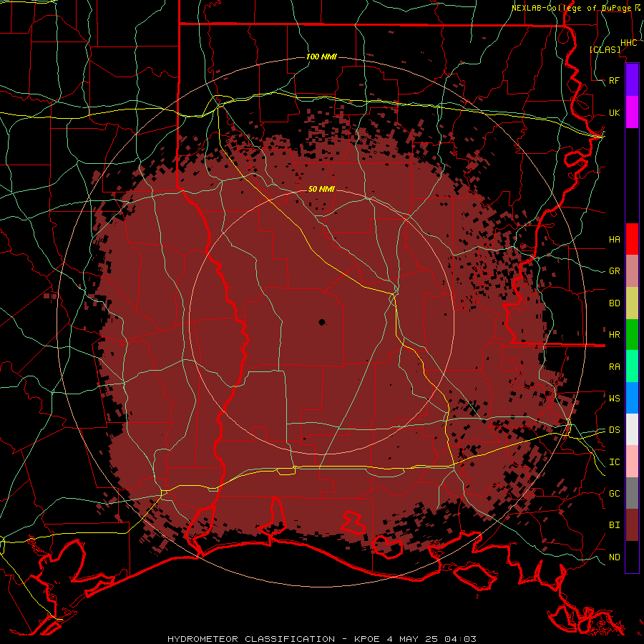The width and height of the screenshot is (644, 644).
Task: Select the bright red HA legend swatch
Action: (632, 239)
